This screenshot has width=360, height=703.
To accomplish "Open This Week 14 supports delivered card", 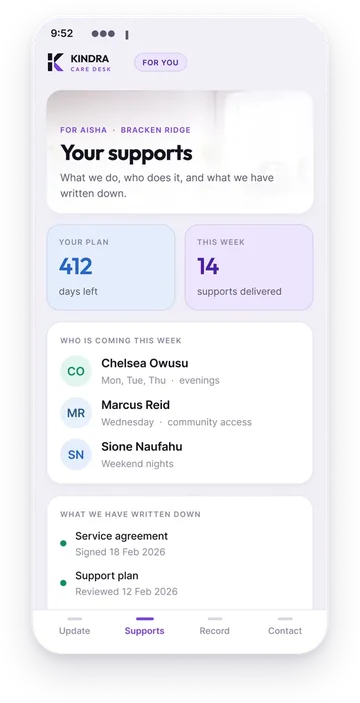I will (249, 267).
